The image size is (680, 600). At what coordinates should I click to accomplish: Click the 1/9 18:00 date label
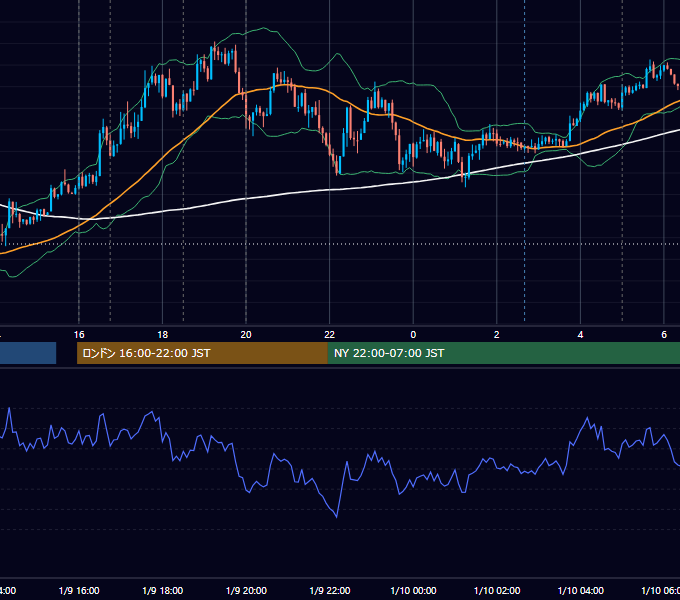(163, 590)
